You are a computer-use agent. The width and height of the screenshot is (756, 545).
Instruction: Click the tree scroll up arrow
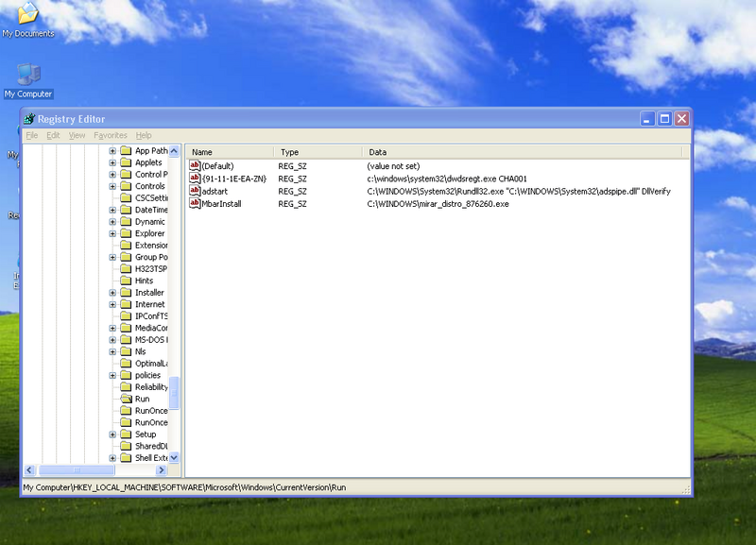coord(174,151)
